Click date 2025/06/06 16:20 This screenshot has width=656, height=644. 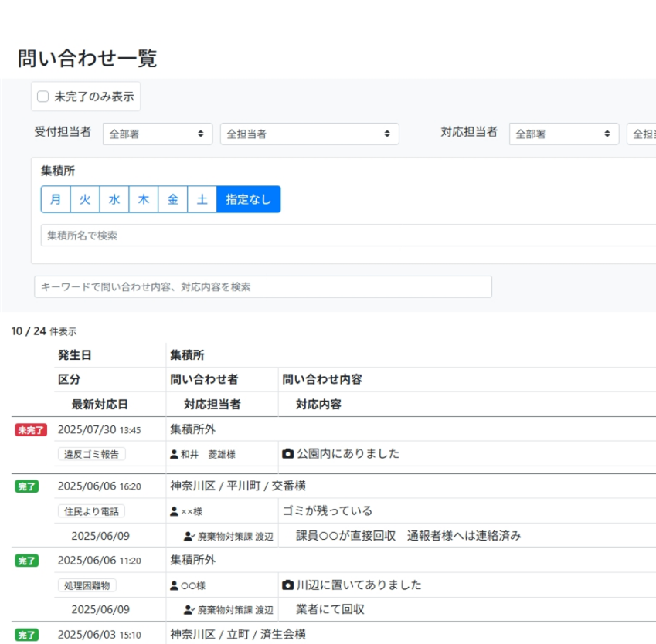pos(100,486)
